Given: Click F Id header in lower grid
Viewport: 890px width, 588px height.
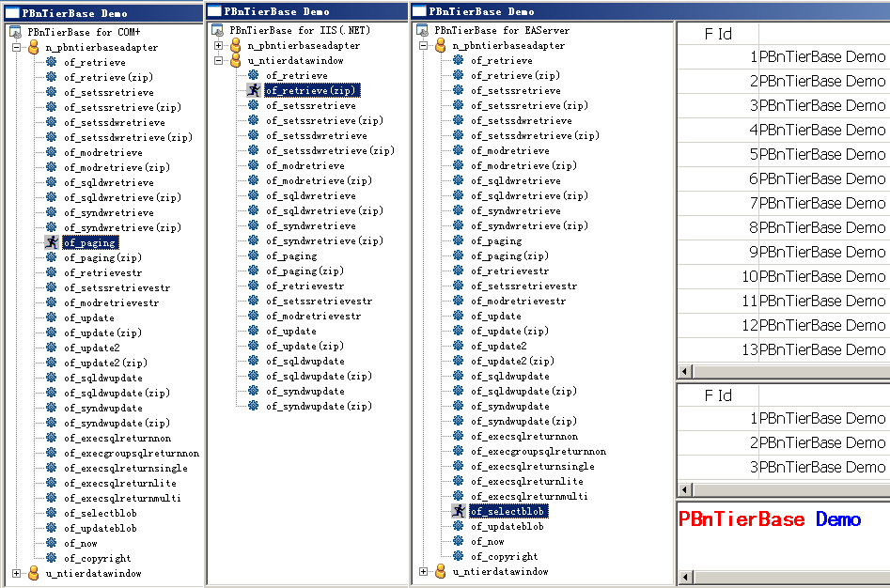Looking at the screenshot, I should (x=718, y=395).
